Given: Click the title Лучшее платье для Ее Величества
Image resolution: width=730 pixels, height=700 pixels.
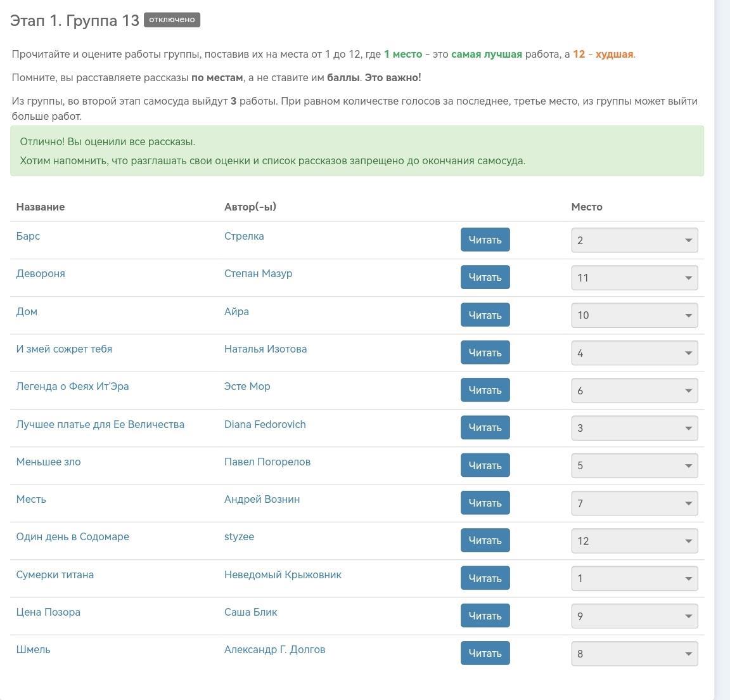Looking at the screenshot, I should [100, 424].
